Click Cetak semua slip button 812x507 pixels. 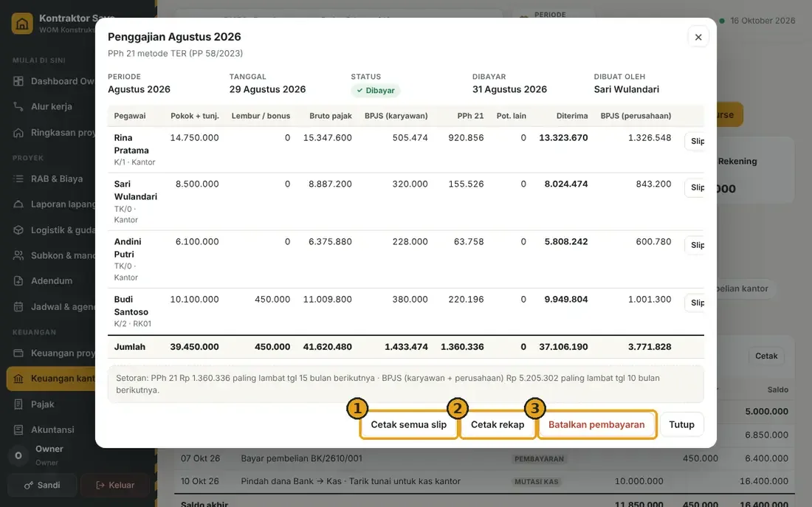pos(409,424)
